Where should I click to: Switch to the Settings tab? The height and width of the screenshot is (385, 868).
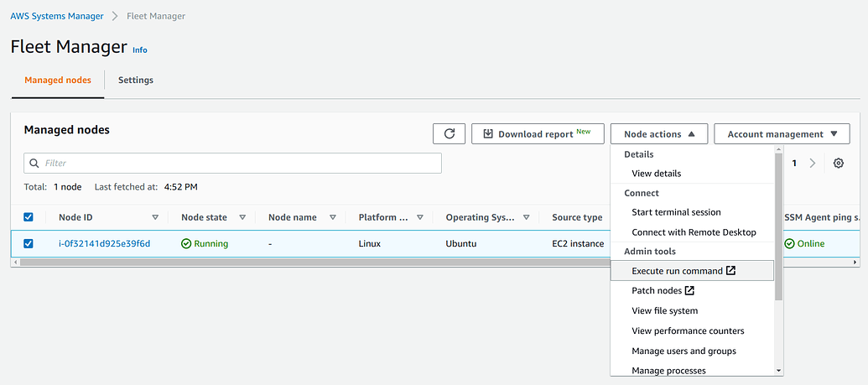pos(136,81)
